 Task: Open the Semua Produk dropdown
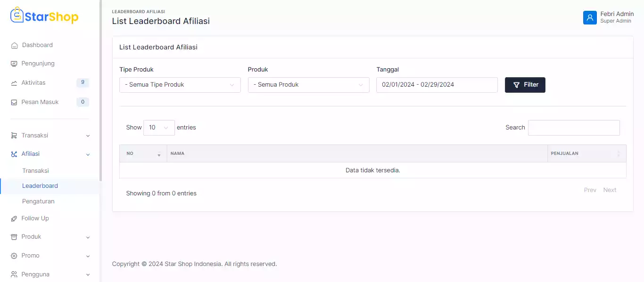coord(308,85)
